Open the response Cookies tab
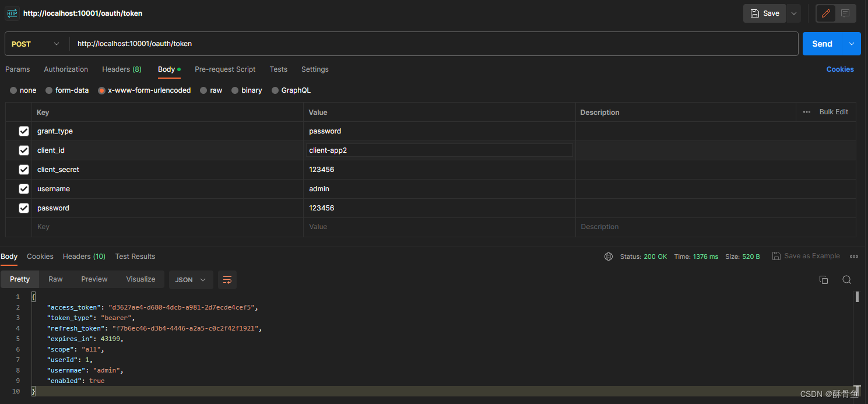 [40, 257]
